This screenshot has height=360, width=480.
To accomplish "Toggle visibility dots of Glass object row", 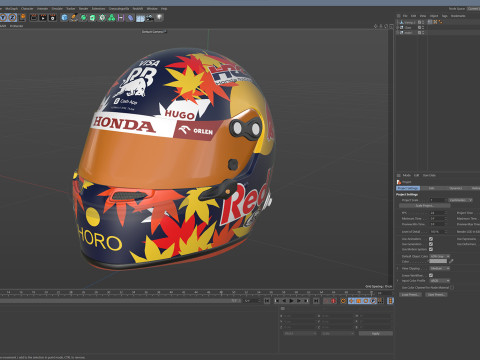I will [x=423, y=27].
